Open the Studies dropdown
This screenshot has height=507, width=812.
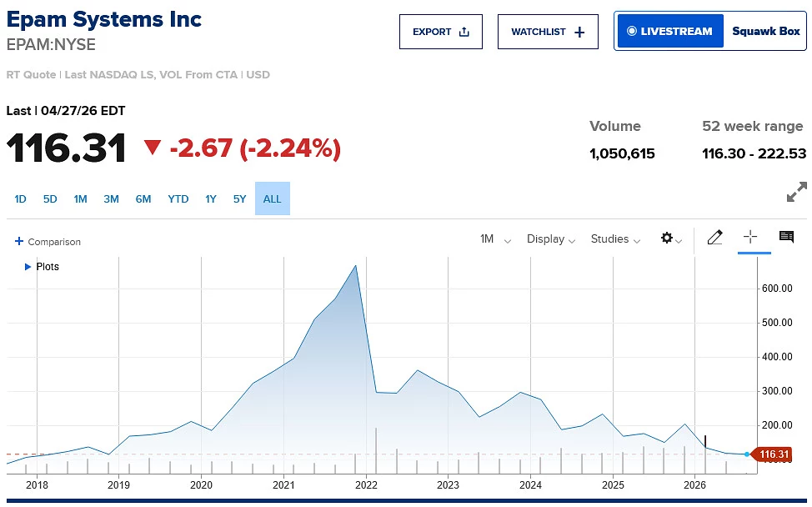pos(615,239)
